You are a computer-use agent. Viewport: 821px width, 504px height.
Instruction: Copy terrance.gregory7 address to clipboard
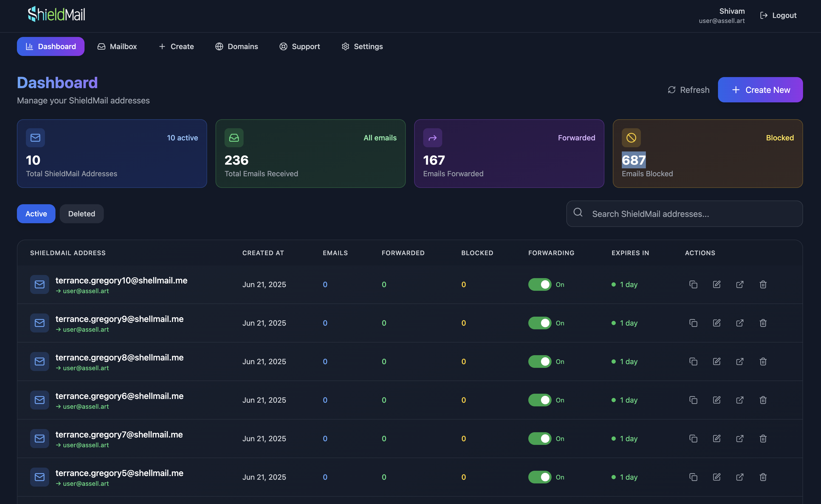coord(693,438)
